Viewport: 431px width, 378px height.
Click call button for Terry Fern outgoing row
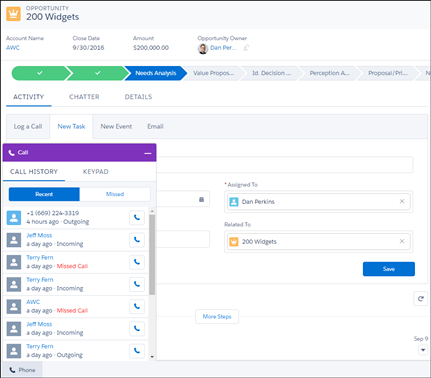(x=137, y=350)
